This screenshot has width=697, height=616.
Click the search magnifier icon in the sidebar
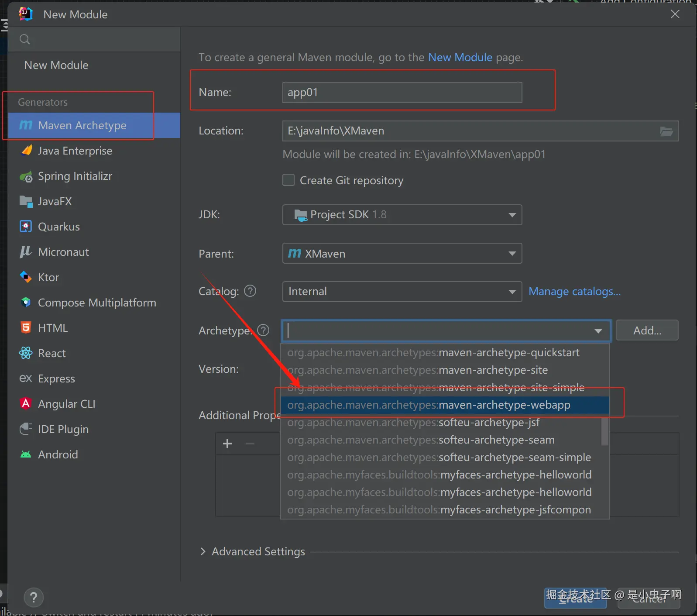pyautogui.click(x=25, y=39)
